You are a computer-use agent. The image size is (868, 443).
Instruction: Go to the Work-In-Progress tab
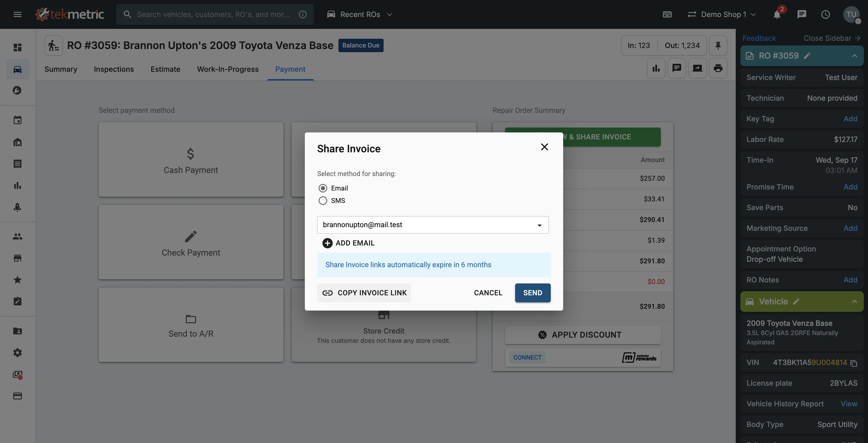pyautogui.click(x=227, y=69)
